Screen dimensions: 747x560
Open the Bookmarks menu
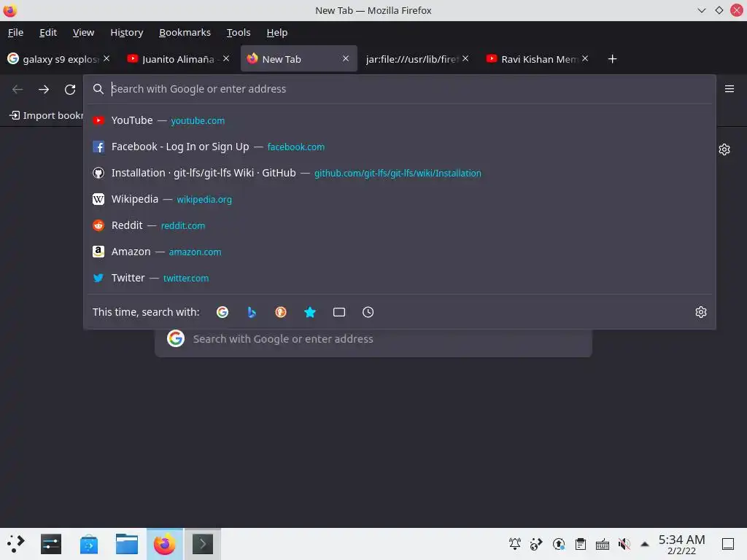185,32
